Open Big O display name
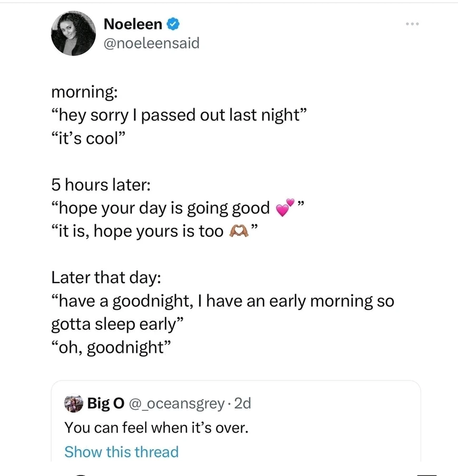The image size is (458, 476). pyautogui.click(x=106, y=404)
